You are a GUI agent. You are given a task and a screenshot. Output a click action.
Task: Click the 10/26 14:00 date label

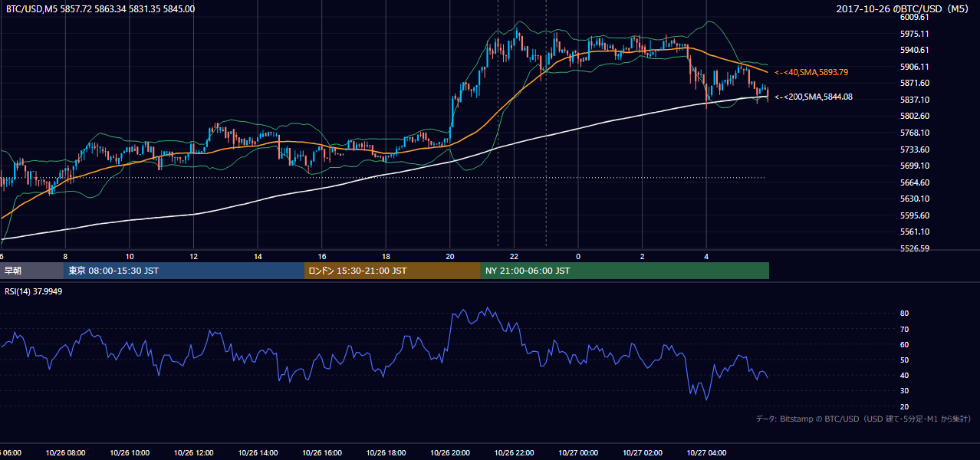pos(258,452)
